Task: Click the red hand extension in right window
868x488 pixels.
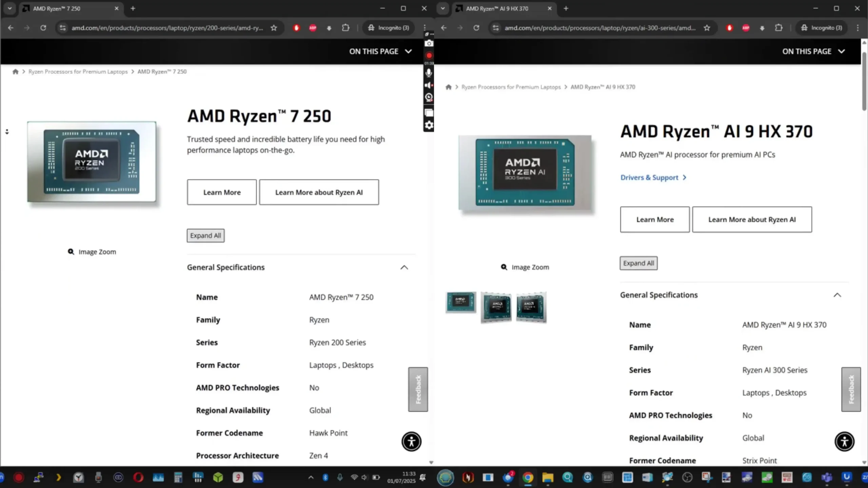Action: point(729,28)
